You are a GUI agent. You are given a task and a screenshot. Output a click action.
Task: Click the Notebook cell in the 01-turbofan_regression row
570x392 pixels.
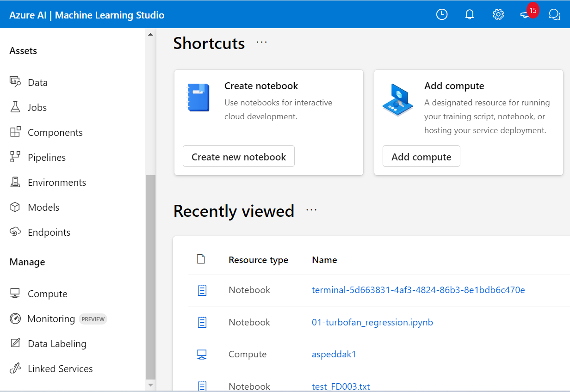[x=249, y=322]
